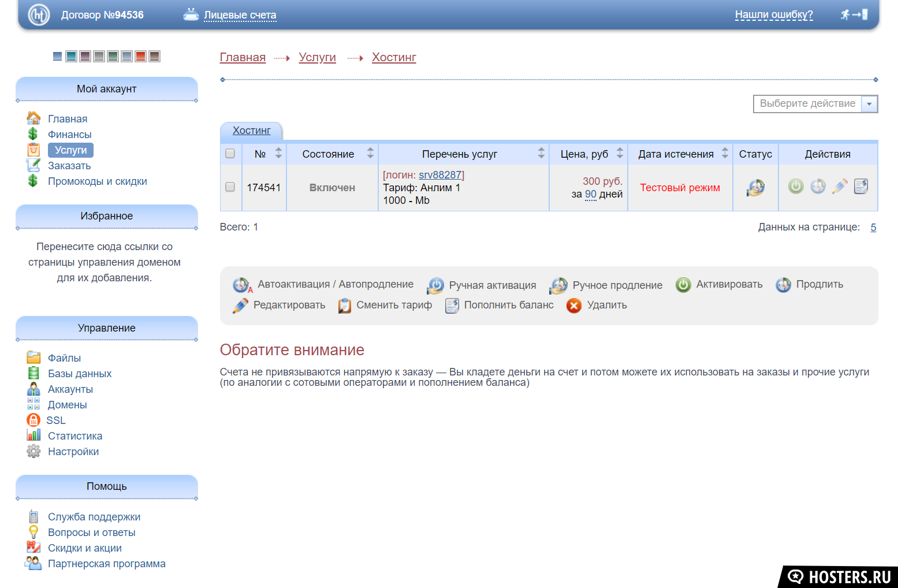
Task: Click the logout icon in the top bar
Action: click(854, 14)
